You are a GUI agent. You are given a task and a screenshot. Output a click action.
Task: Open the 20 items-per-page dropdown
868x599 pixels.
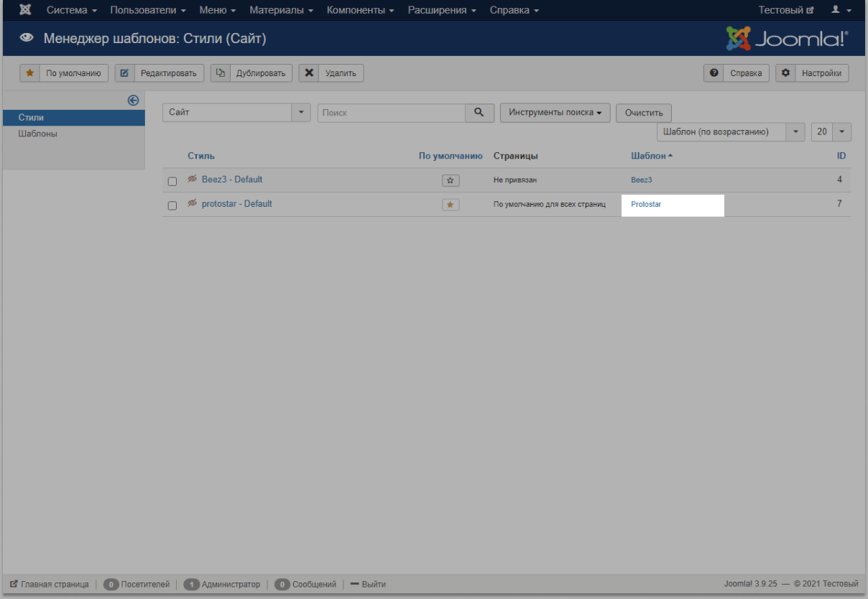[831, 132]
